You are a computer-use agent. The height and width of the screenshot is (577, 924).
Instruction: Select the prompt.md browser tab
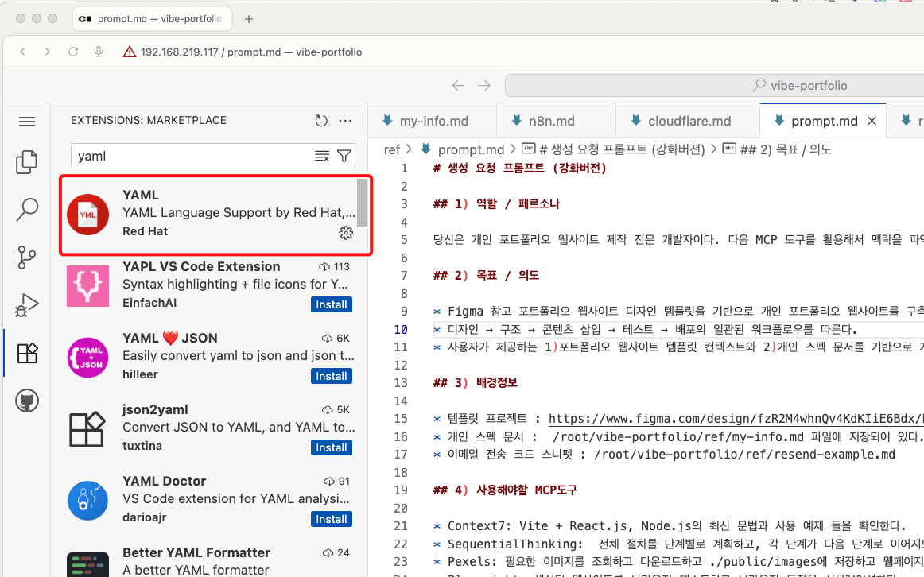tap(152, 19)
